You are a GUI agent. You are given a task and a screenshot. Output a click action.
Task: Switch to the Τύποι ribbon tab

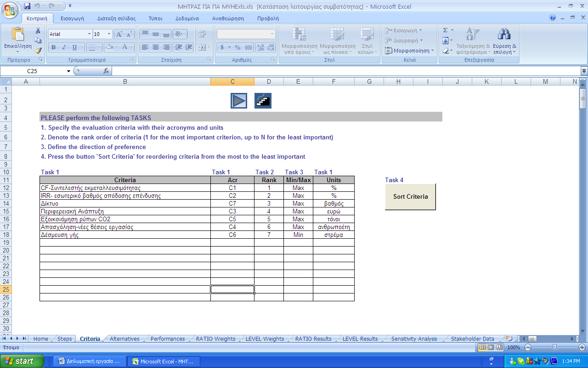pyautogui.click(x=155, y=18)
